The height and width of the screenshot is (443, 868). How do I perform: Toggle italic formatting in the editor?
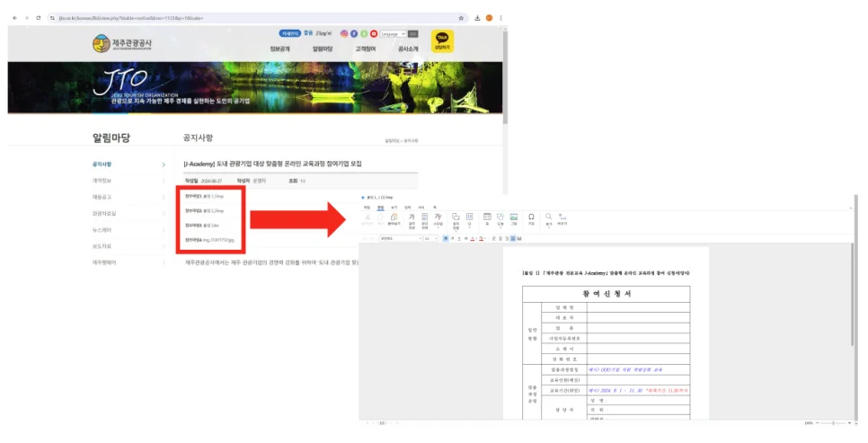452,239
